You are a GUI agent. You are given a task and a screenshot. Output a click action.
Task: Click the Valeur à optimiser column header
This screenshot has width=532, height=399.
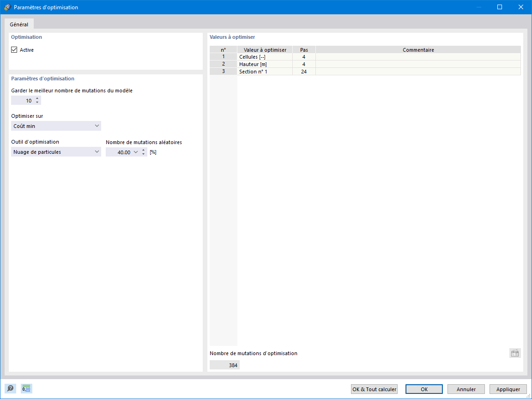tap(265, 49)
